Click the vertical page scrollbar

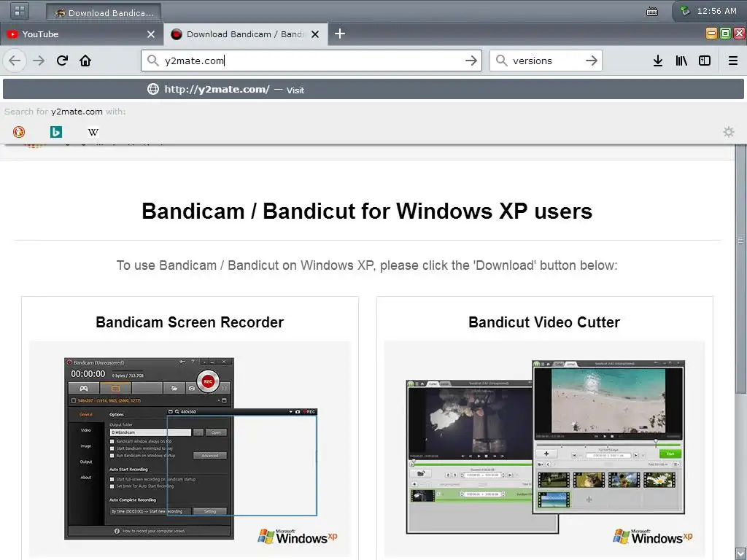tap(741, 269)
